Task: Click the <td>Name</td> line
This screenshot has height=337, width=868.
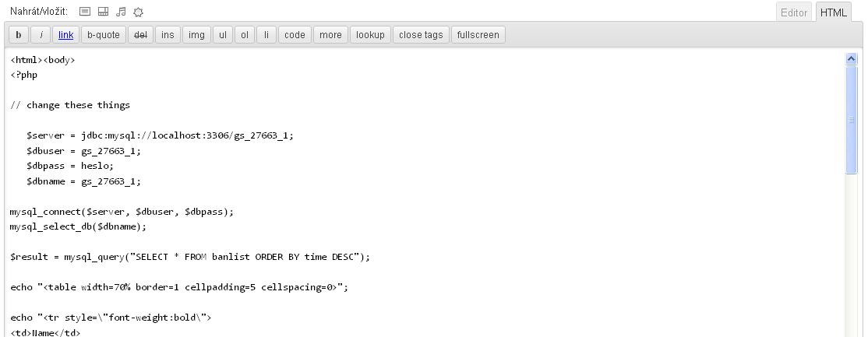Action: (45, 332)
